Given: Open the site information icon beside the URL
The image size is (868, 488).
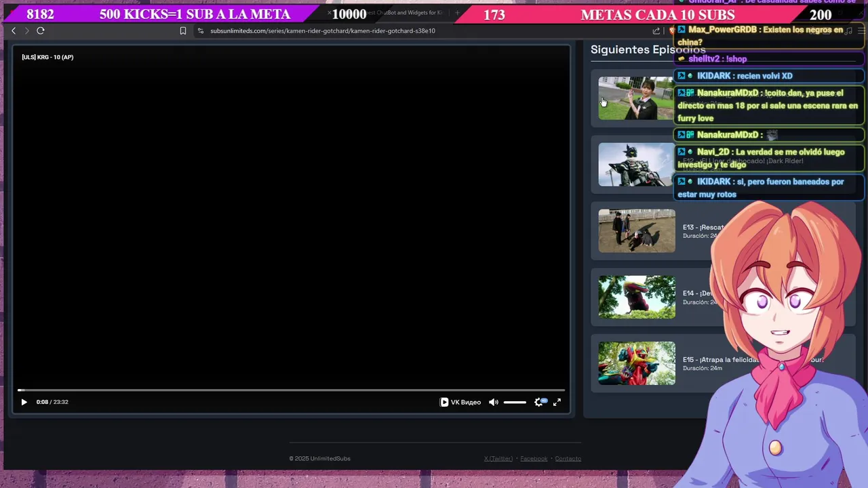Looking at the screenshot, I should coord(201,30).
